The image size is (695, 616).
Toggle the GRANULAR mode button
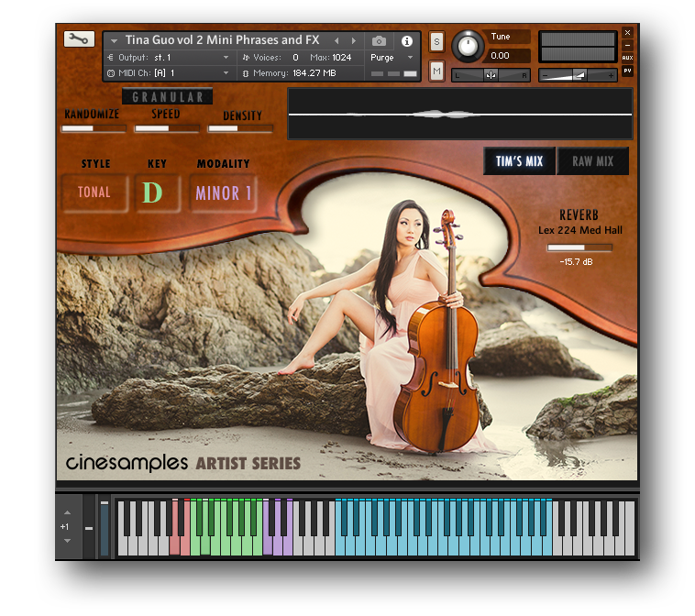168,96
